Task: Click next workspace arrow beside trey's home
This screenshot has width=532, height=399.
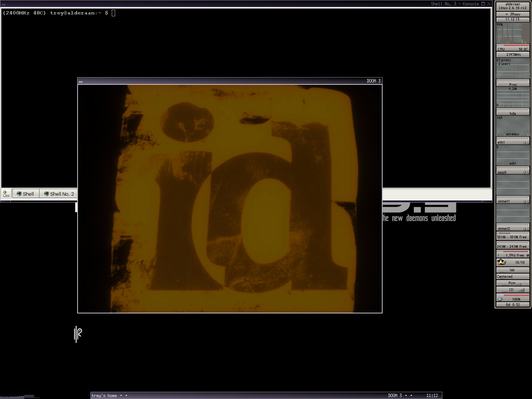Action: 127,396
